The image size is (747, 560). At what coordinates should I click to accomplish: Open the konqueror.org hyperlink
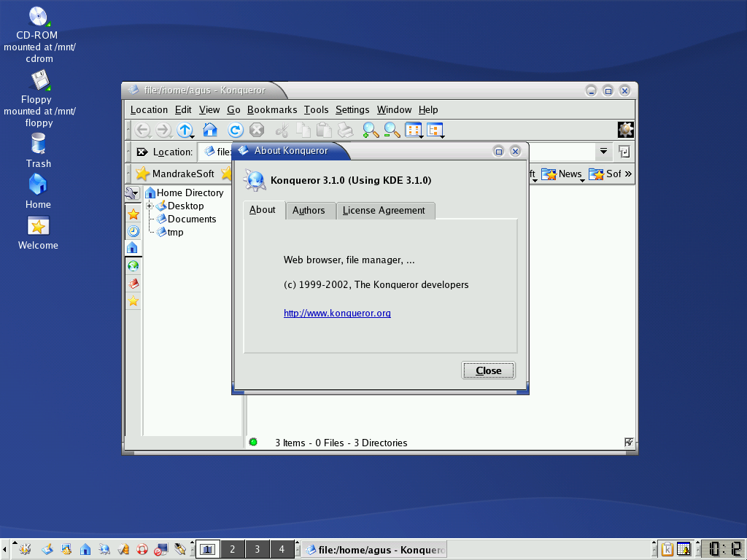click(x=337, y=314)
